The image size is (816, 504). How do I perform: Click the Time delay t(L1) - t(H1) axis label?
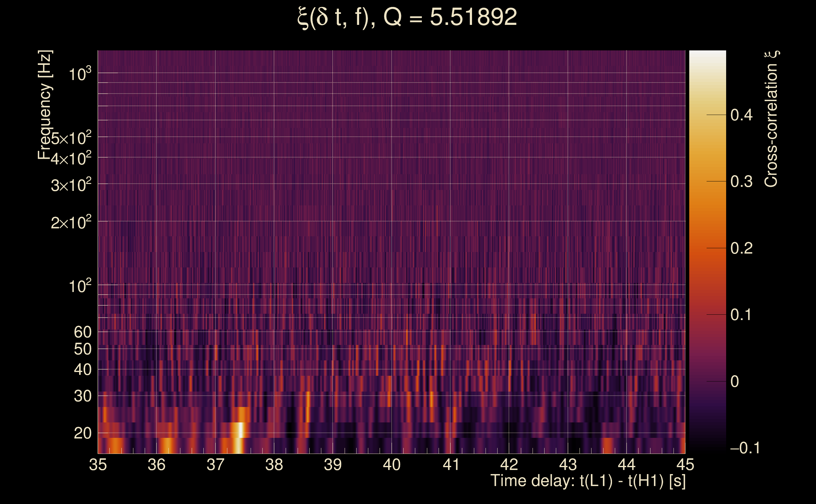point(588,481)
